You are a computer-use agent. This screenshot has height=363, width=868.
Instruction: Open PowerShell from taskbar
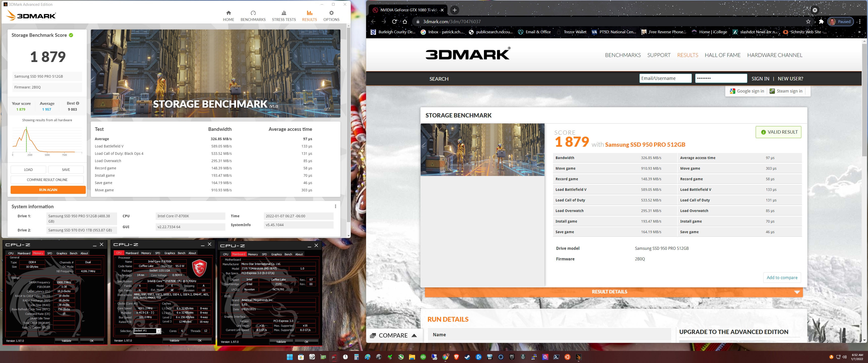(556, 357)
